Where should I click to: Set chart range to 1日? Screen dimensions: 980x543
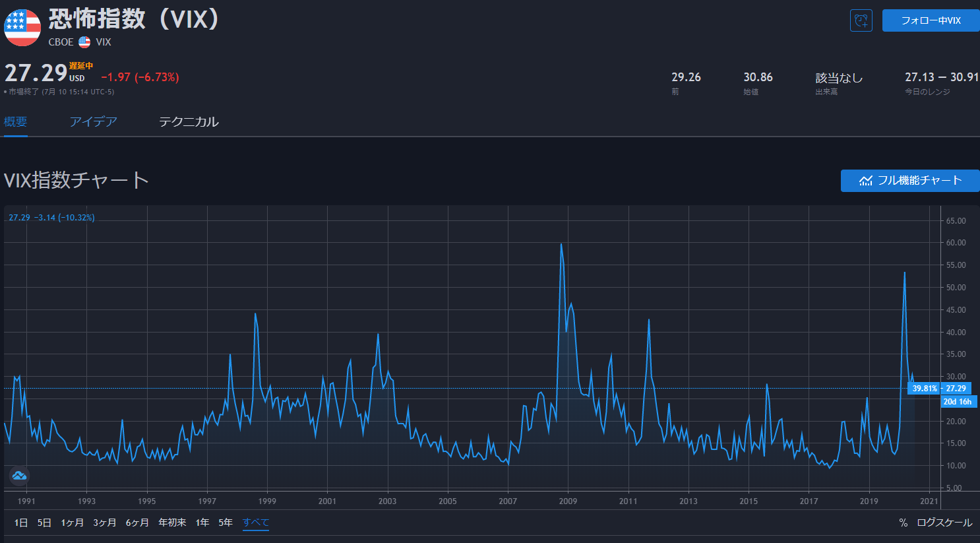tap(21, 523)
